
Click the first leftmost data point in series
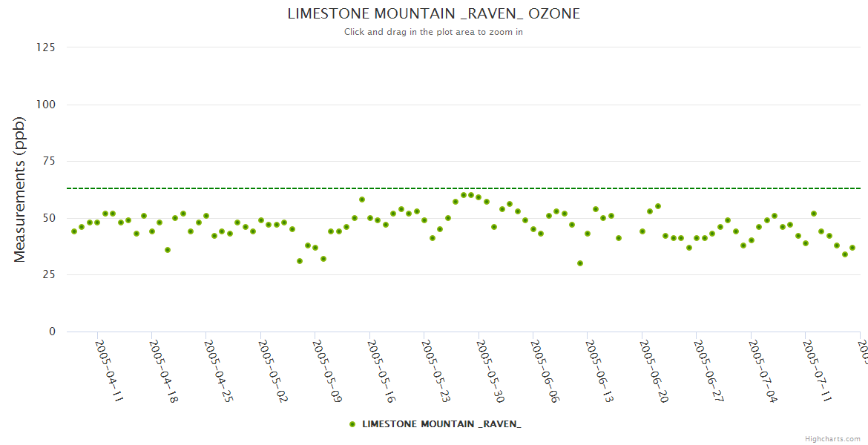click(x=74, y=231)
